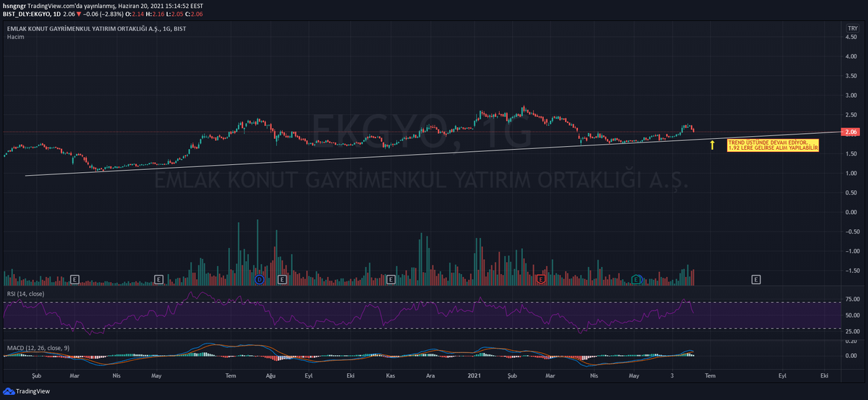This screenshot has height=400, width=868.
Task: Click the 0.50 price axis label
Action: coord(851,193)
